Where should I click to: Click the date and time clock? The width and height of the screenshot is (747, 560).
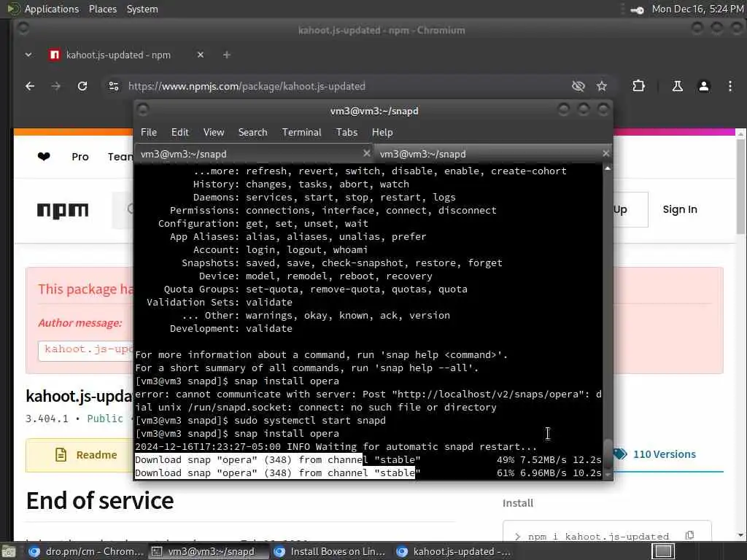pos(697,9)
